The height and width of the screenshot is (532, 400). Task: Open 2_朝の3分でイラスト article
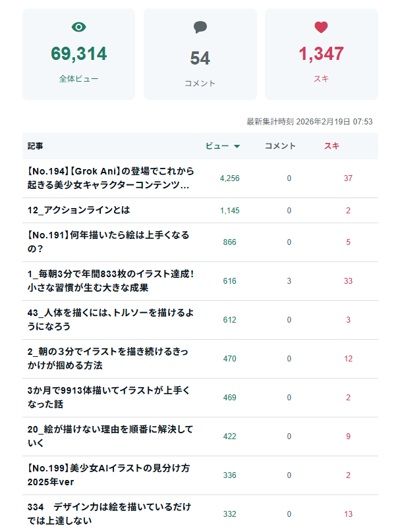[109, 359]
